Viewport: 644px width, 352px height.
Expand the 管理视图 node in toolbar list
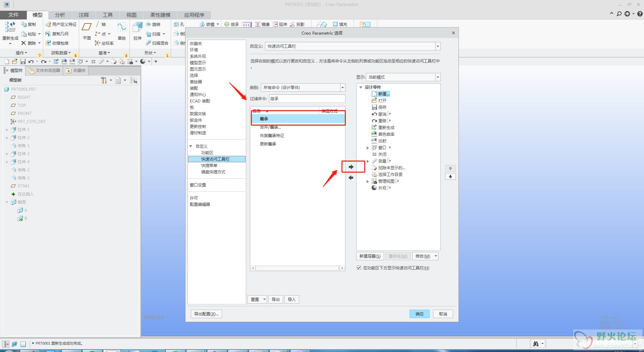point(368,181)
